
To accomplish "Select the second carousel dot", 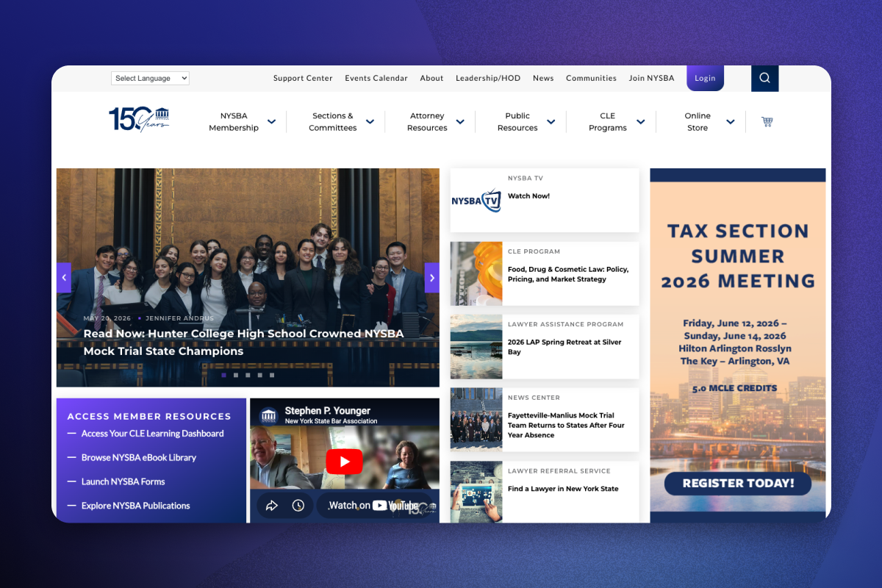I will tap(236, 375).
